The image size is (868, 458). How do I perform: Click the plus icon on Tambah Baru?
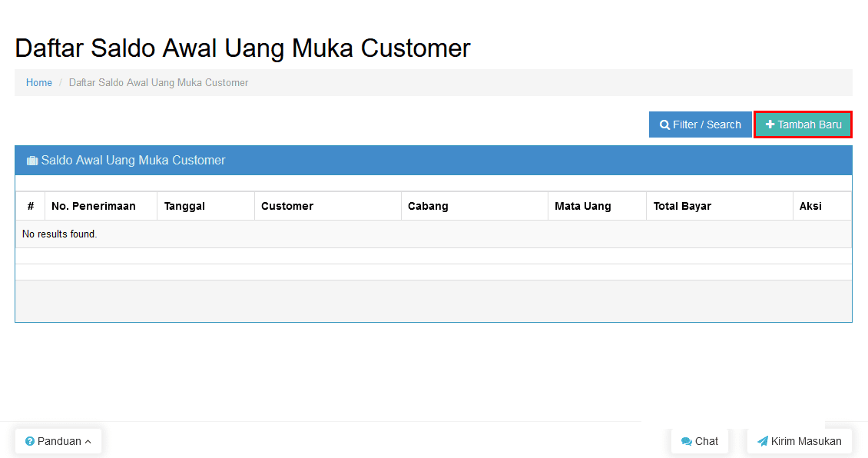pos(770,125)
